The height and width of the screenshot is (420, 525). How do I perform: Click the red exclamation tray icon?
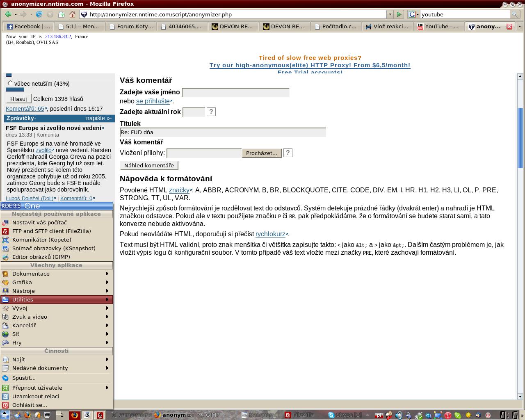coord(448,415)
